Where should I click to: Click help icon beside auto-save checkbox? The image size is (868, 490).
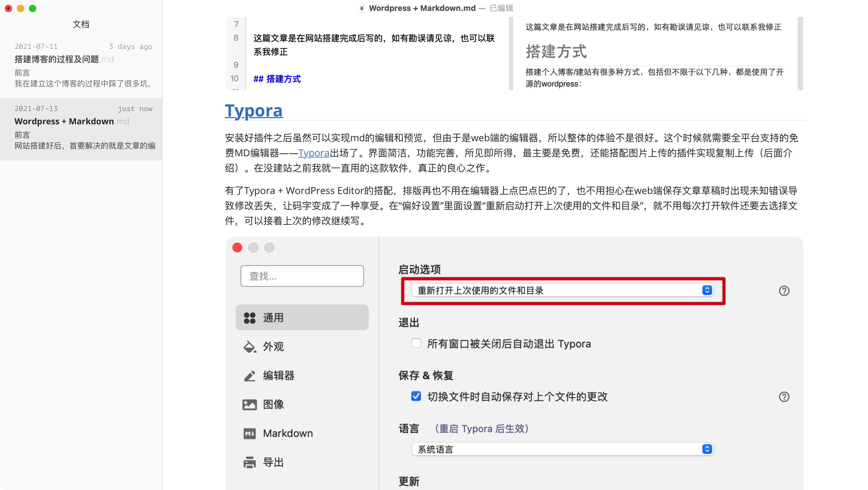tap(784, 396)
